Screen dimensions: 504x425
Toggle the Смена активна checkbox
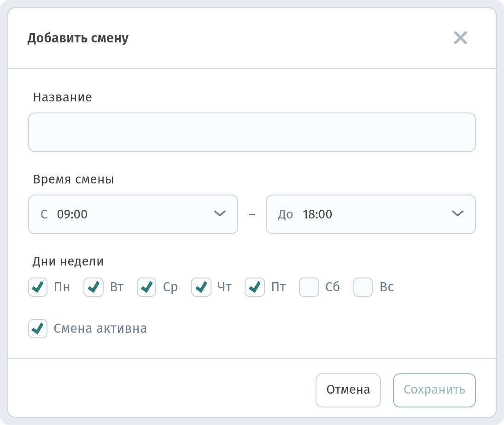[x=38, y=329]
